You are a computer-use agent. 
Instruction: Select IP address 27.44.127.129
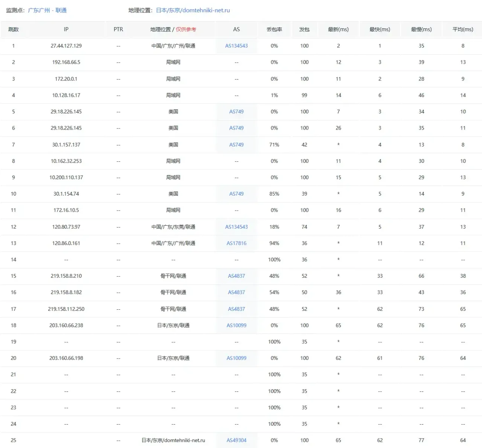66,46
